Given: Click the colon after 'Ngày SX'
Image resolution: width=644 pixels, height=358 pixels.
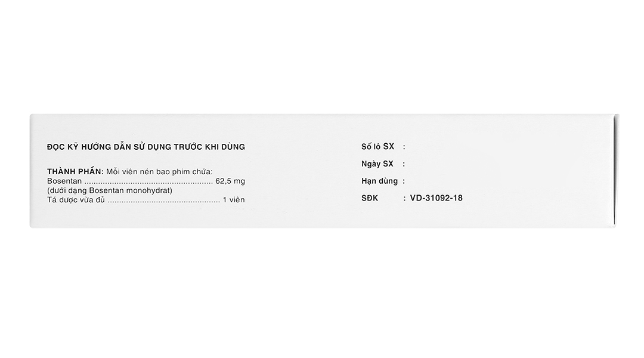Looking at the screenshot, I should point(404,163).
